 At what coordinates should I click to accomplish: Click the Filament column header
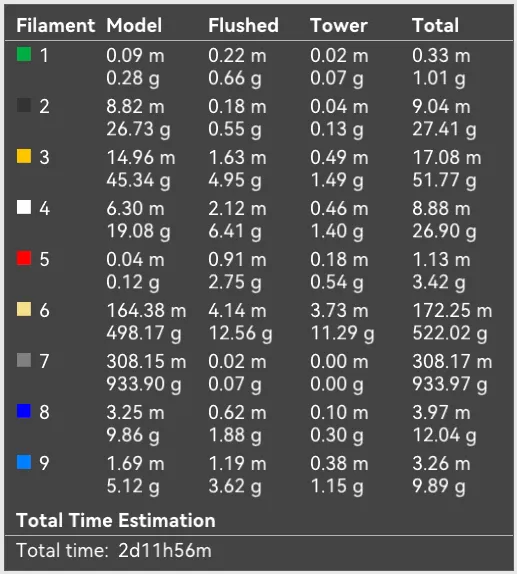click(56, 25)
